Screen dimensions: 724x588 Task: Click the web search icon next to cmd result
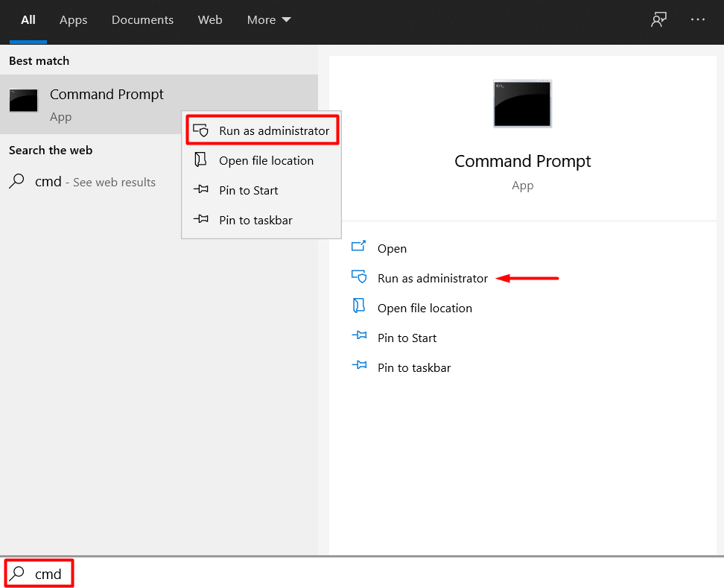(x=16, y=182)
